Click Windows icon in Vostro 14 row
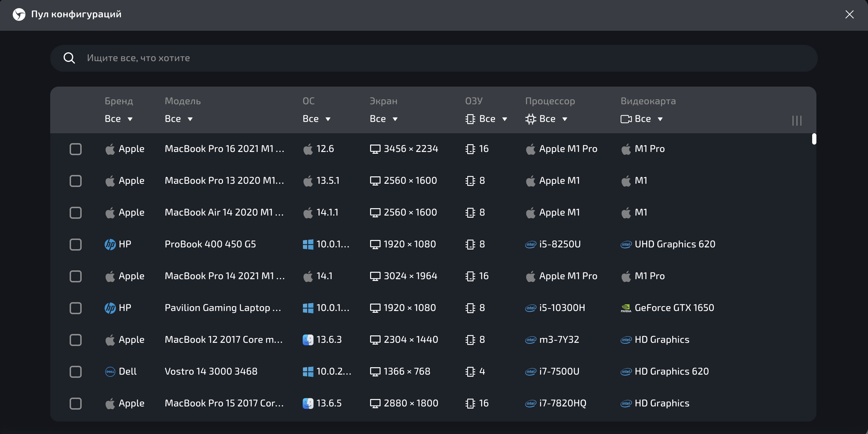This screenshot has width=868, height=434. [308, 371]
